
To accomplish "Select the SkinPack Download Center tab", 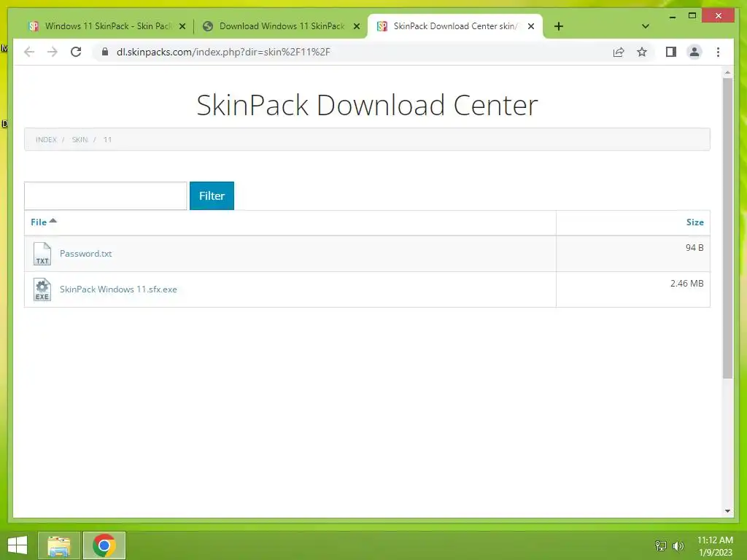I will point(455,26).
